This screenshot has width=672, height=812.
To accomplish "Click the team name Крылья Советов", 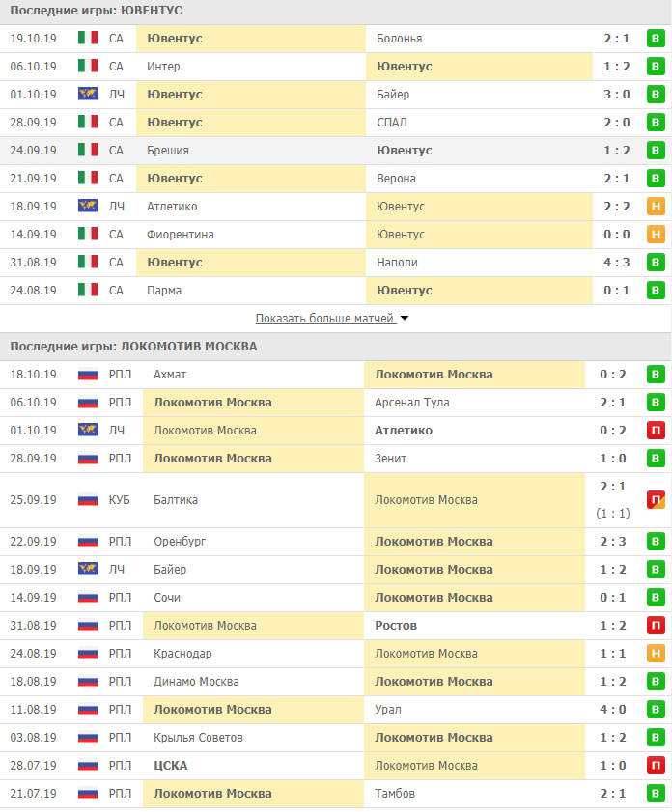I will tap(198, 737).
